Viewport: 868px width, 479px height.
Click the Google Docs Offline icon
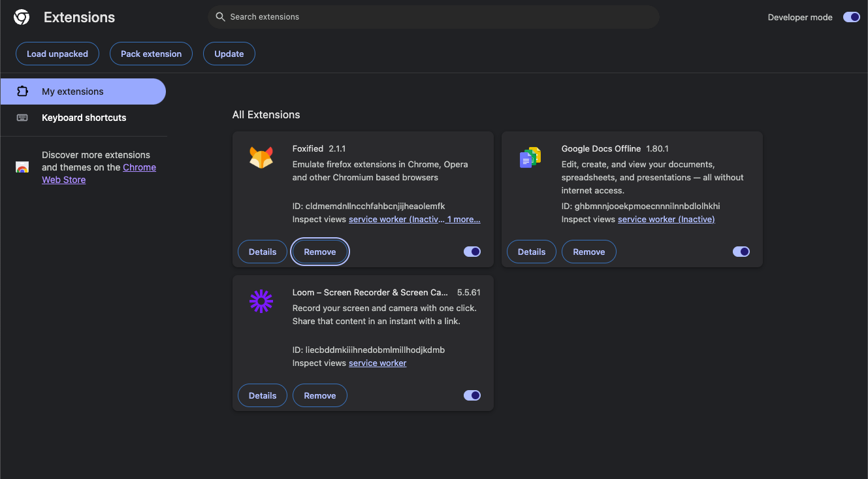click(530, 158)
